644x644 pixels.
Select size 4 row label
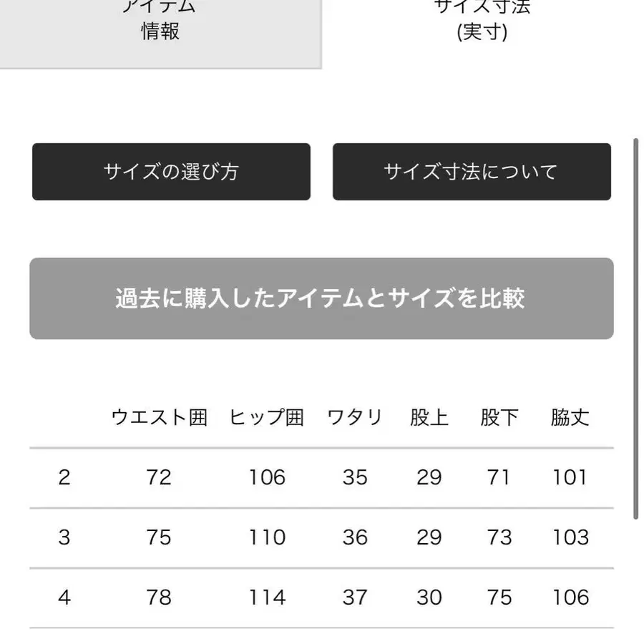click(64, 597)
